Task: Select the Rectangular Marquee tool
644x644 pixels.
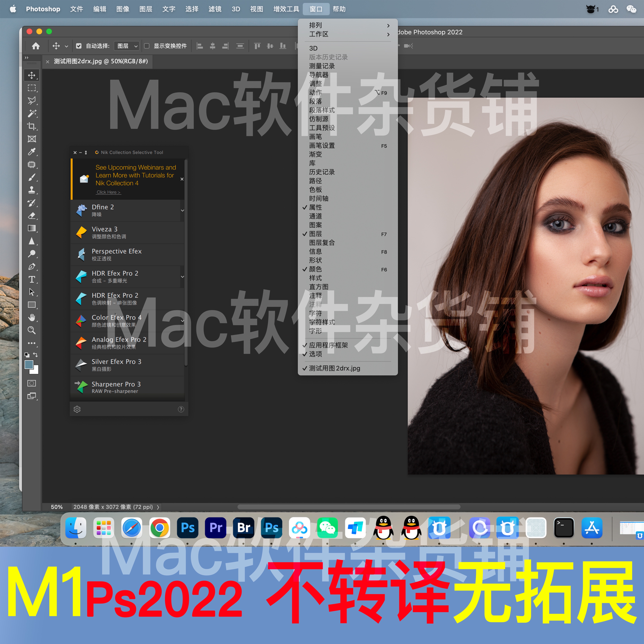Action: [x=32, y=88]
